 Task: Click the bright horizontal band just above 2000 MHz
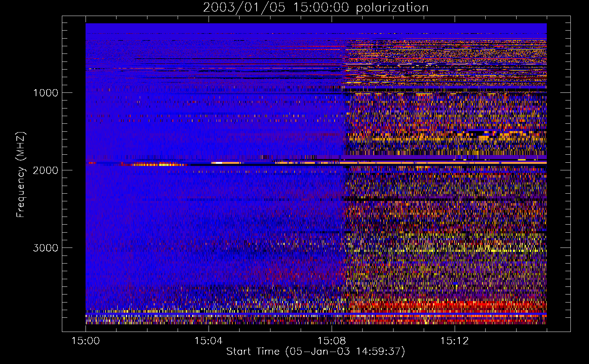pyautogui.click(x=316, y=163)
